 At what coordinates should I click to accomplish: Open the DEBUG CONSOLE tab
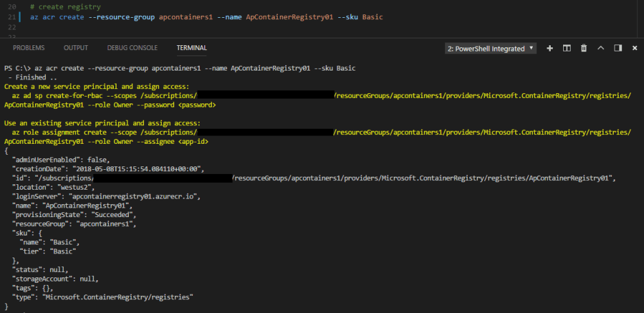click(x=132, y=48)
